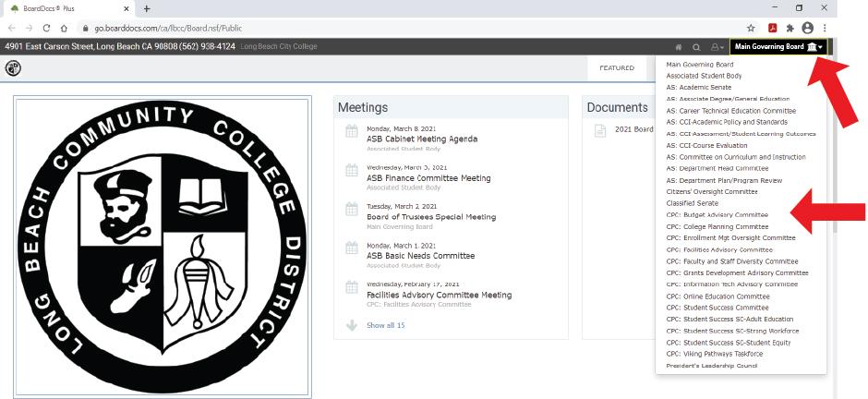Image resolution: width=868 pixels, height=399 pixels.
Task: Click calendar icon beside ASB Finance Committee
Action: pyautogui.click(x=352, y=171)
